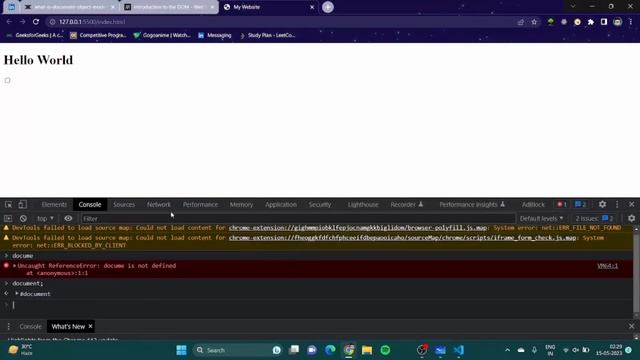Click the blue issues count badge in tab bar

point(580,204)
